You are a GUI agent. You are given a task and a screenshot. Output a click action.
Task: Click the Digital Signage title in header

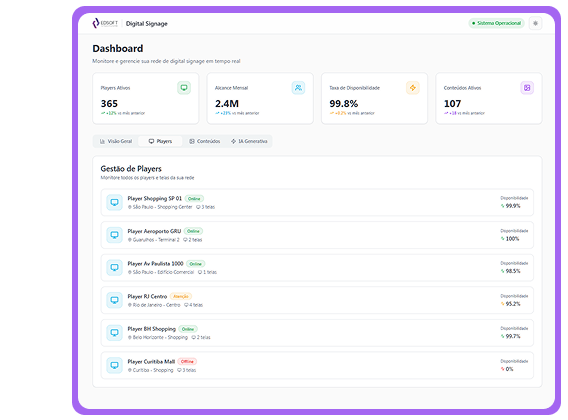(x=146, y=24)
